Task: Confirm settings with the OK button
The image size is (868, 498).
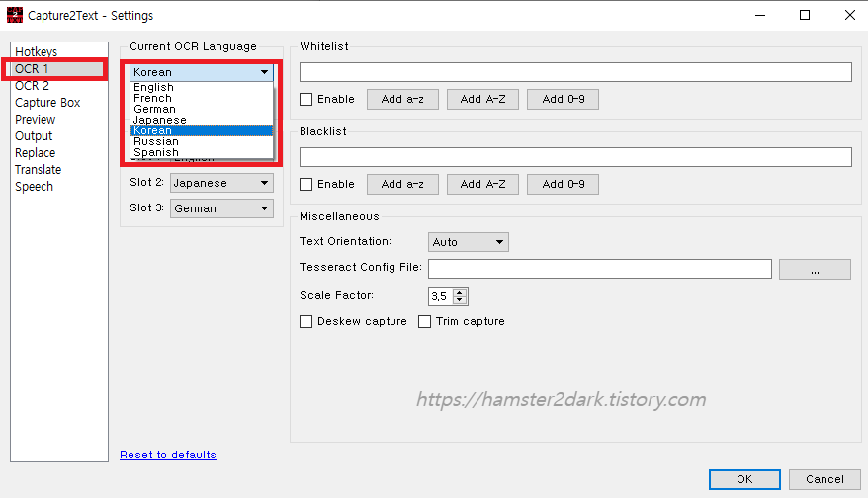Action: (x=744, y=480)
